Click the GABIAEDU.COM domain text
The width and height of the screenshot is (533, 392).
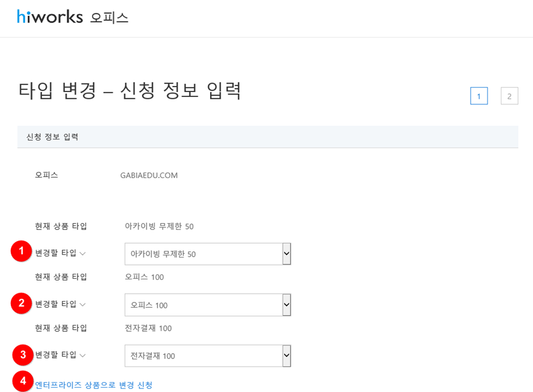click(149, 176)
